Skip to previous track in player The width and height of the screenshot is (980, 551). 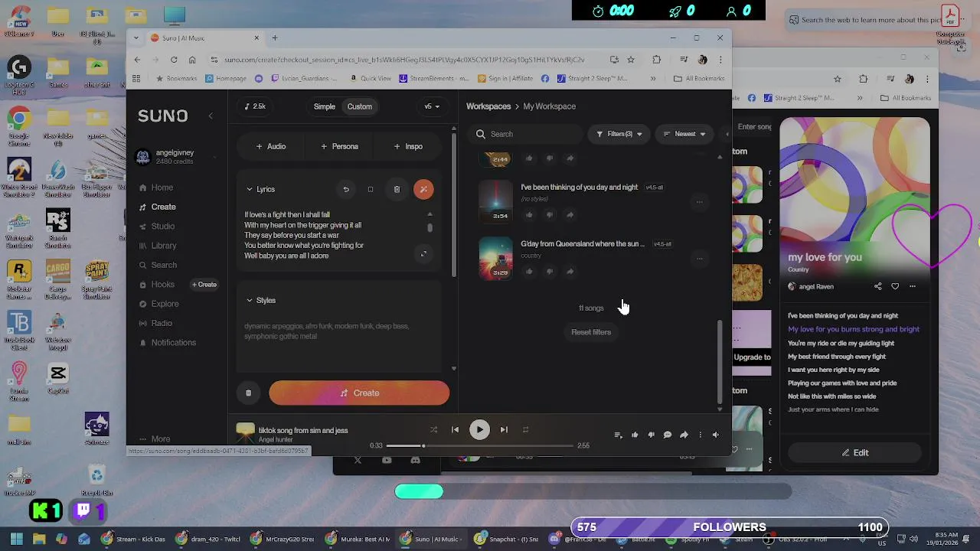click(x=455, y=430)
